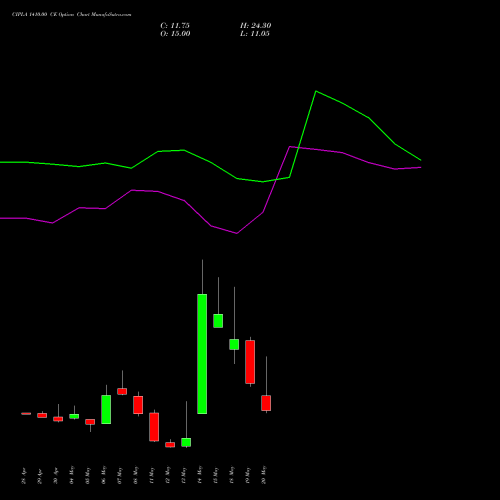Select the 13 May date label
The image size is (500, 500).
click(x=184, y=475)
